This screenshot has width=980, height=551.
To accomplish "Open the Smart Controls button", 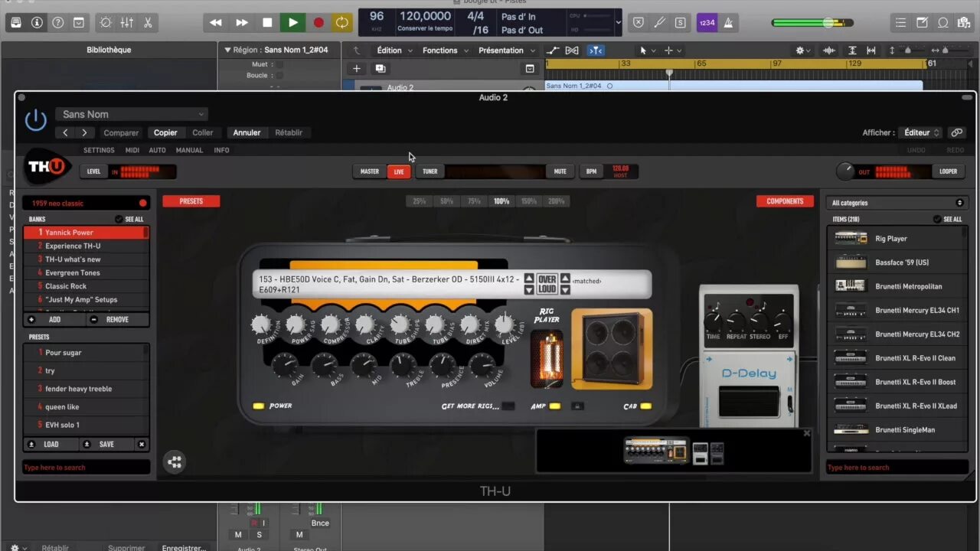I will (106, 23).
